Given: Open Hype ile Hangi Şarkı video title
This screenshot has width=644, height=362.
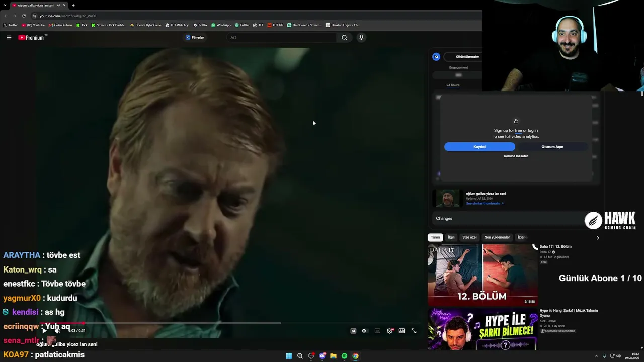Looking at the screenshot, I should pos(569,313).
